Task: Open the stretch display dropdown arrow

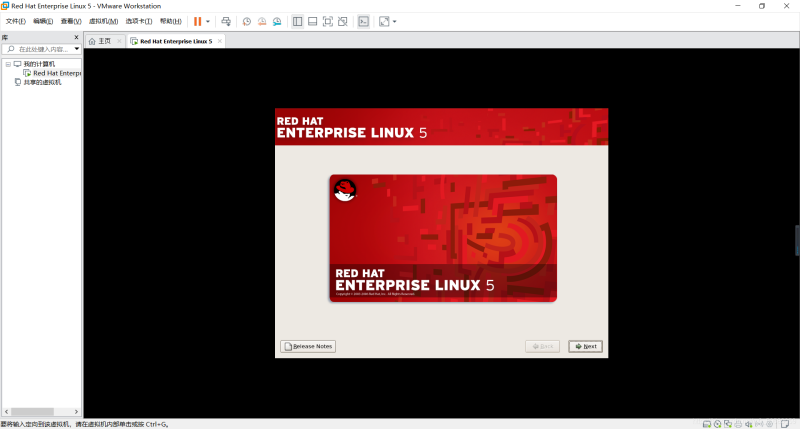Action: pyautogui.click(x=394, y=21)
